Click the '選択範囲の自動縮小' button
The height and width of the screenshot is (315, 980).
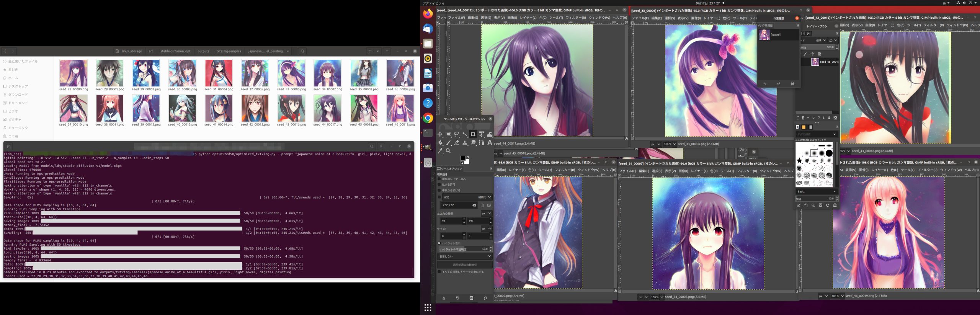(464, 265)
